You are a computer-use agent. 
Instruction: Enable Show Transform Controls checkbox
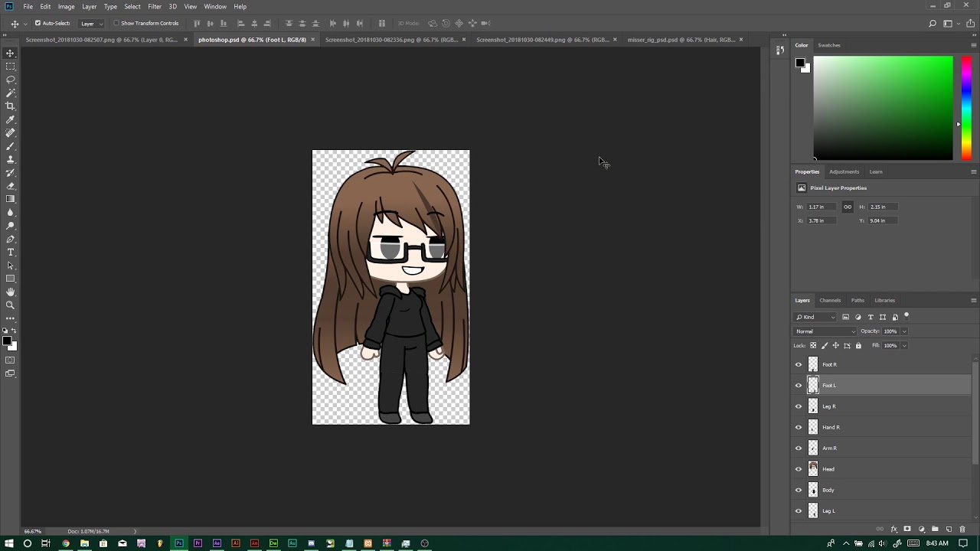(x=116, y=23)
